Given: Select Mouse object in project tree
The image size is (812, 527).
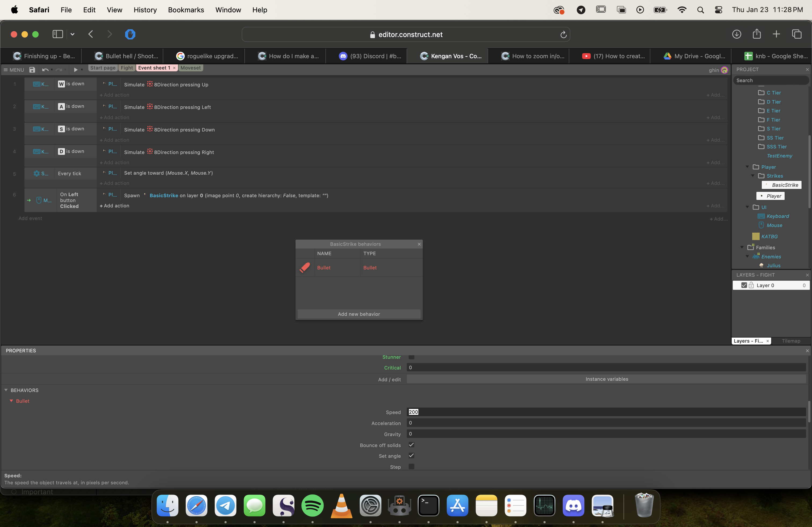Looking at the screenshot, I should coord(774,225).
